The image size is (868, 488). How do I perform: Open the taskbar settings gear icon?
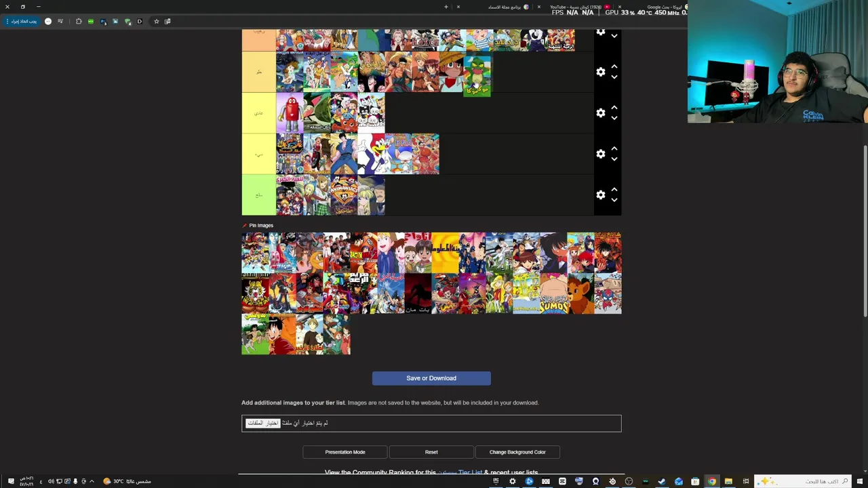512,481
